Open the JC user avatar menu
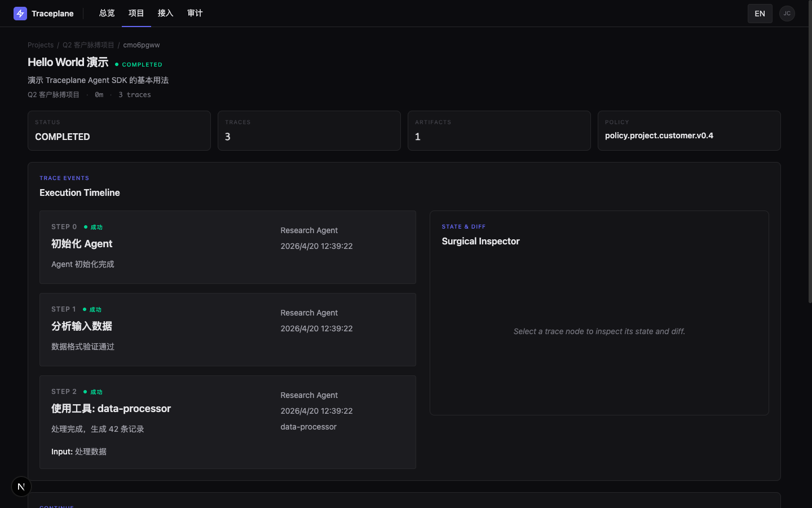 (x=787, y=14)
